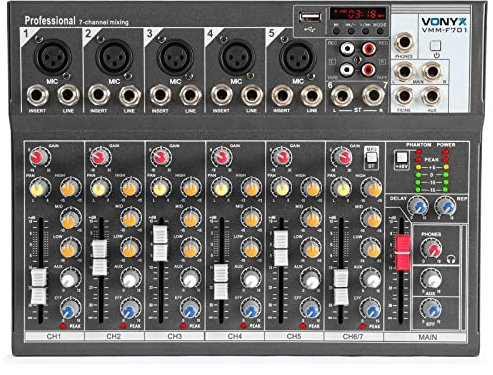
Task: Click the channel 6 ST left jack
Action: tap(342, 95)
